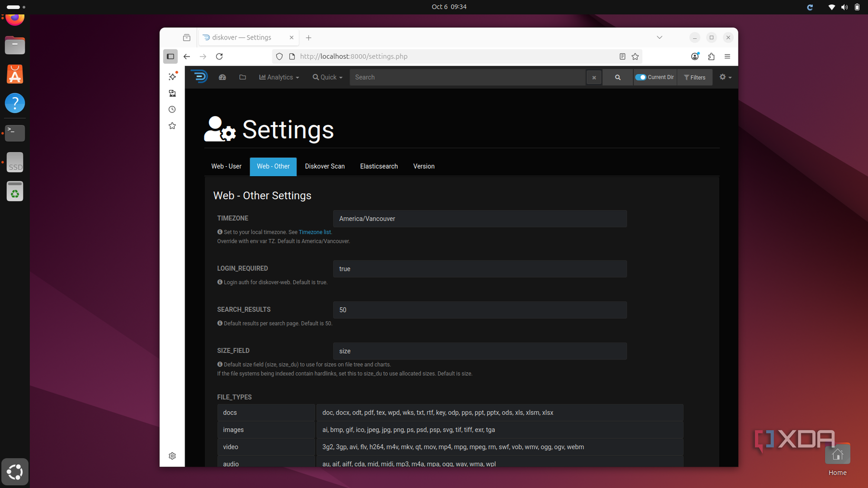This screenshot has width=868, height=488.
Task: Open the file tree folder icon
Action: click(243, 77)
